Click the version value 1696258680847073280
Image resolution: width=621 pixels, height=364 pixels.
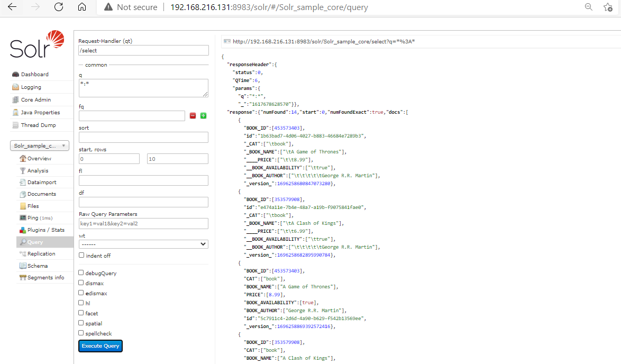[x=304, y=184]
